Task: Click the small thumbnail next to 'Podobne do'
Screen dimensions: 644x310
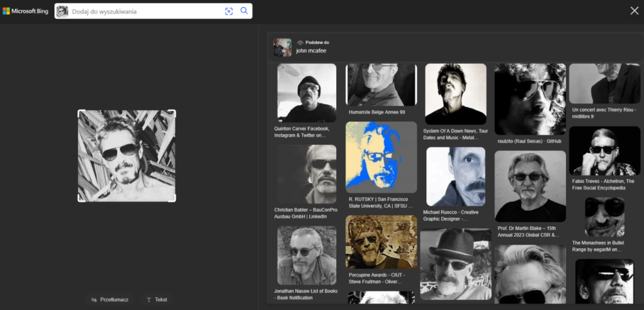Action: (x=282, y=47)
